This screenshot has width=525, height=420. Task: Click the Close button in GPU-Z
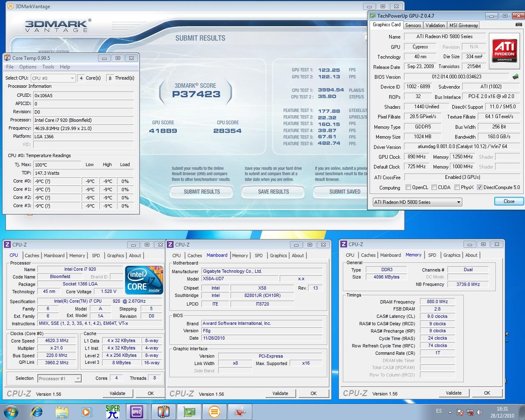pyautogui.click(x=509, y=201)
